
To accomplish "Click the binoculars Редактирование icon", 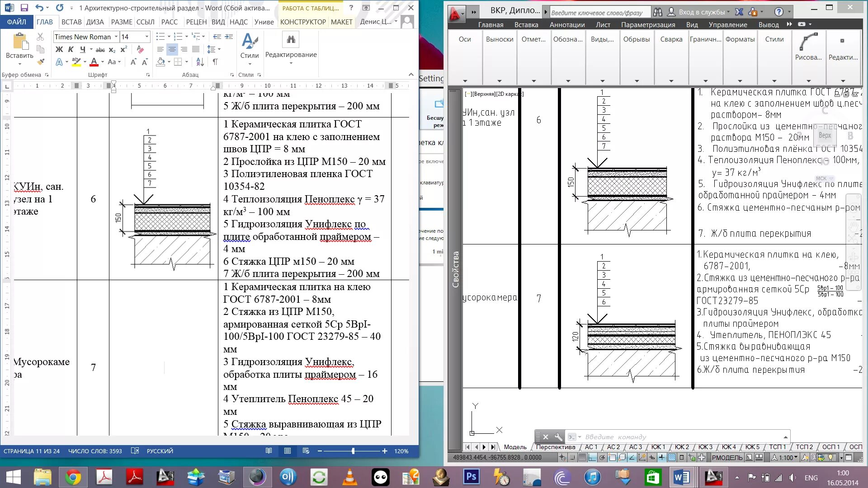I will coord(291,40).
